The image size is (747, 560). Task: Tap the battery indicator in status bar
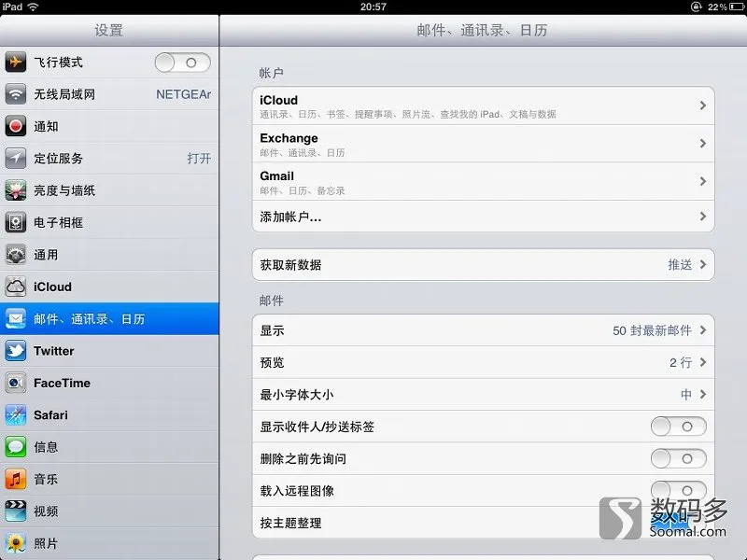pyautogui.click(x=737, y=7)
